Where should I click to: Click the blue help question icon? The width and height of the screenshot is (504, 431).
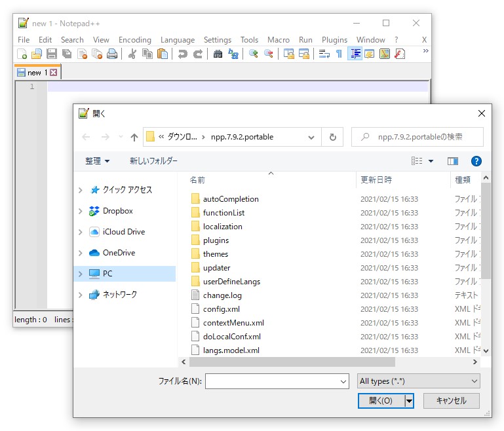476,161
